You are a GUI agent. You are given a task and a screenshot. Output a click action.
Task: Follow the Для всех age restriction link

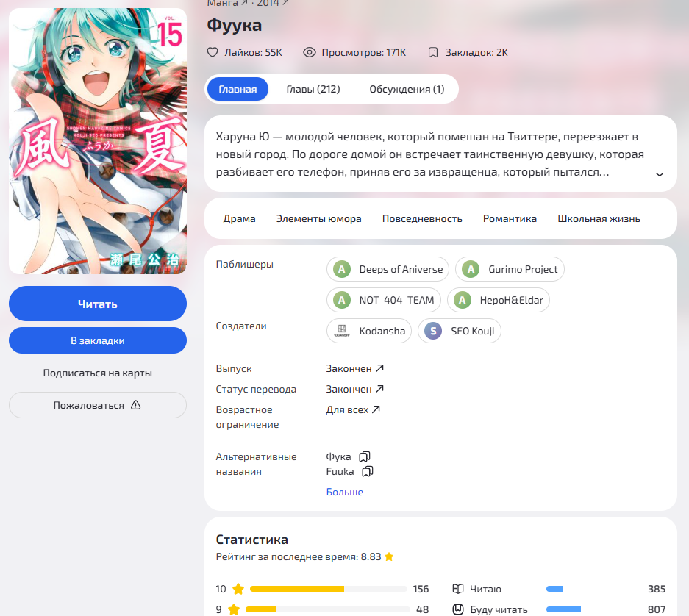353,409
